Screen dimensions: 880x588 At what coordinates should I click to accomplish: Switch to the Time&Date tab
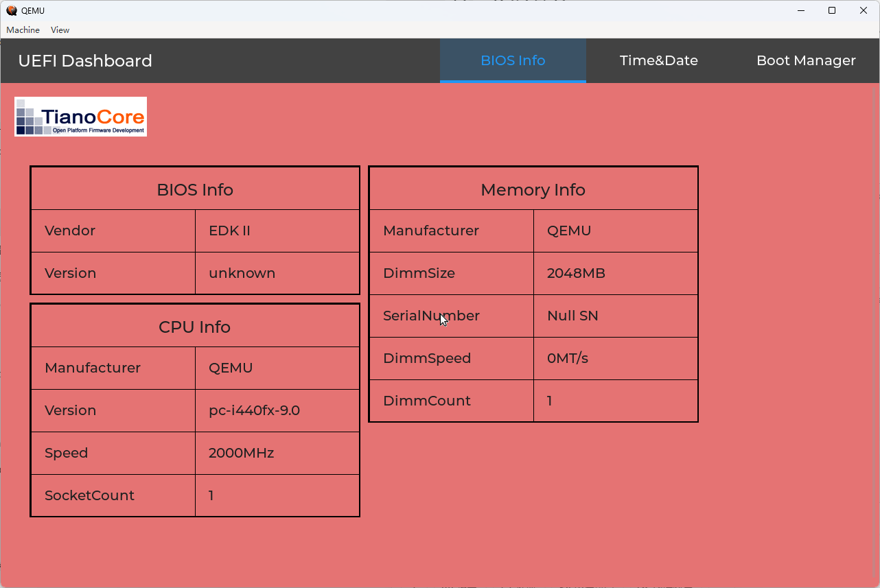coord(659,60)
